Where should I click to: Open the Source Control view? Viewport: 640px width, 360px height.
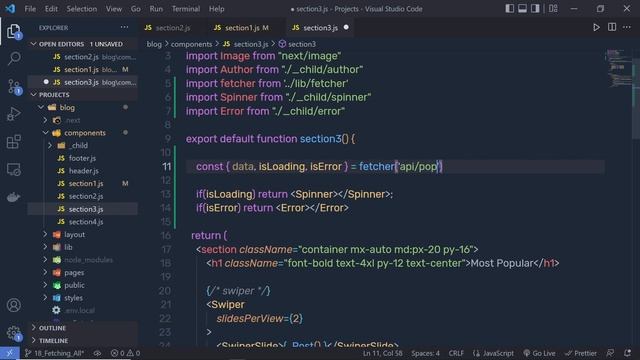(x=14, y=87)
